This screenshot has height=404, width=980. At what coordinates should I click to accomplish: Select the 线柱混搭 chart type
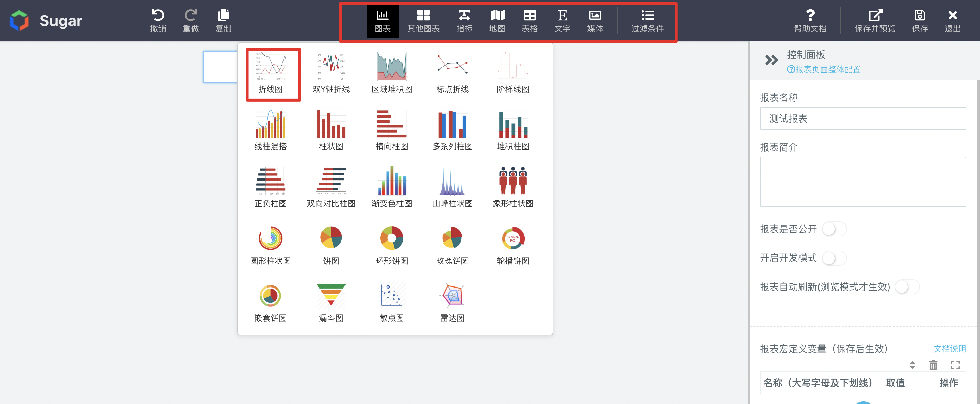click(271, 130)
